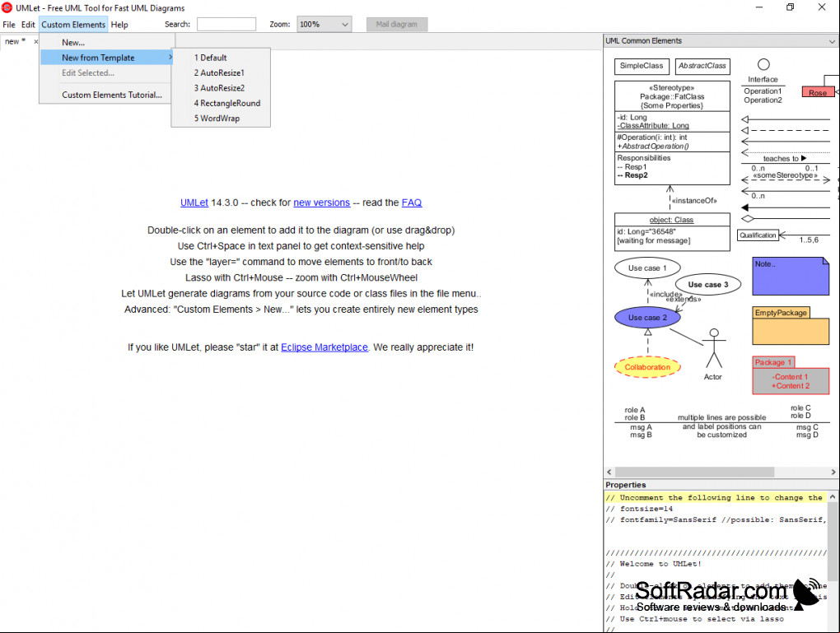Select the Qualification relation box
This screenshot has width=840, height=633.
758,235
